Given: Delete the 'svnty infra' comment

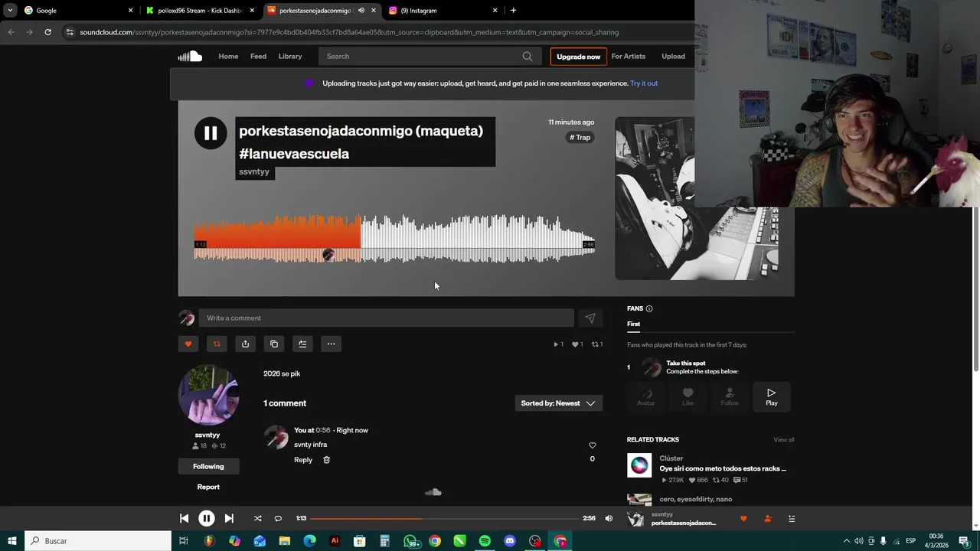Looking at the screenshot, I should click(x=326, y=460).
